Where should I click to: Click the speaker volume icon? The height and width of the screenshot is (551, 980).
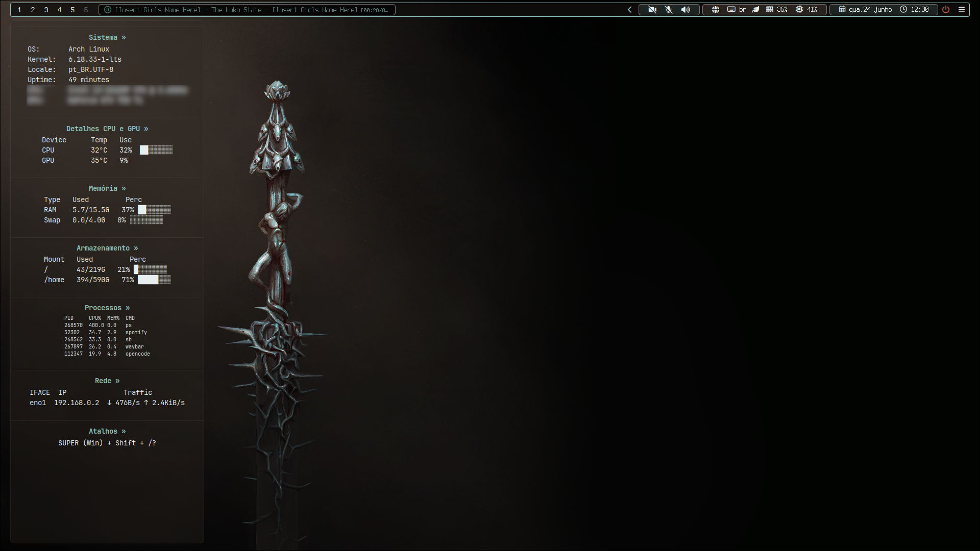coord(685,10)
